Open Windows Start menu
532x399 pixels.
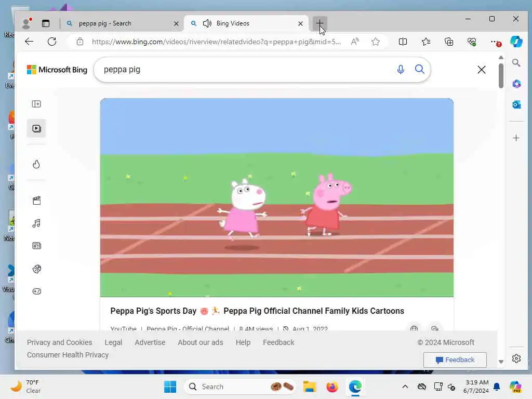pyautogui.click(x=170, y=387)
